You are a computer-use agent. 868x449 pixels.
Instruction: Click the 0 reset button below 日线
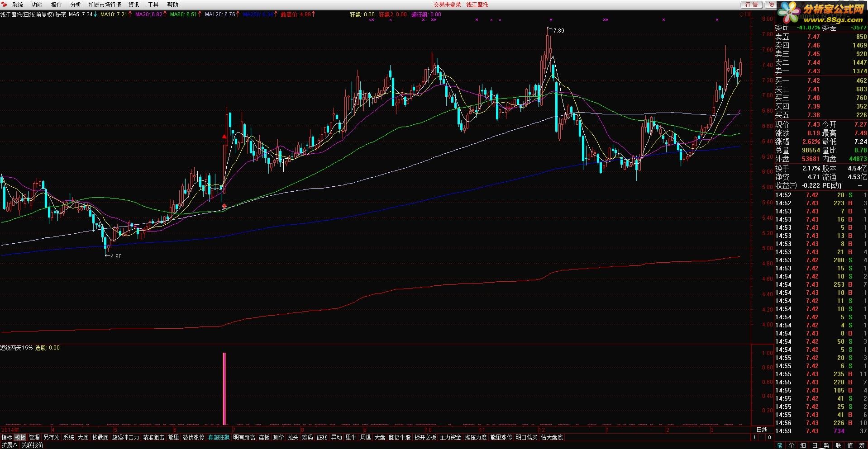[769, 437]
